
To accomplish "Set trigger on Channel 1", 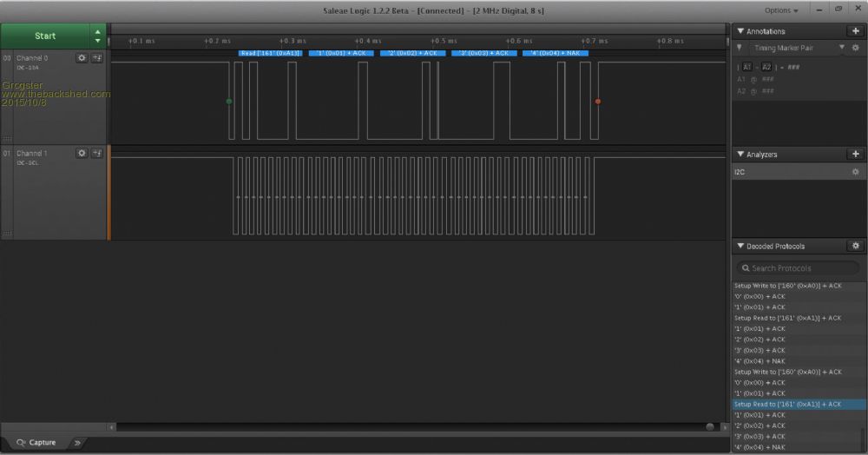I will 97,153.
